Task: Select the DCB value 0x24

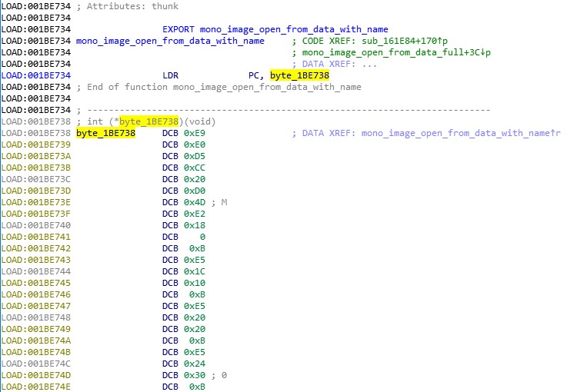Action: (x=195, y=364)
